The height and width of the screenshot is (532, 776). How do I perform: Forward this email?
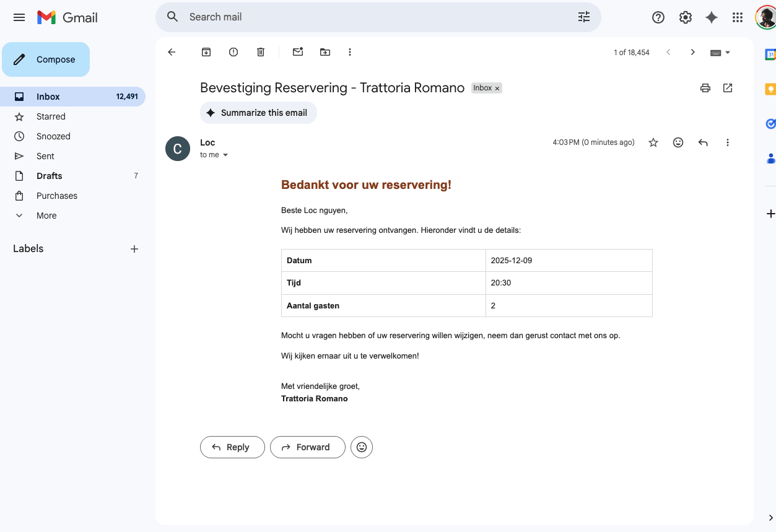tap(307, 447)
